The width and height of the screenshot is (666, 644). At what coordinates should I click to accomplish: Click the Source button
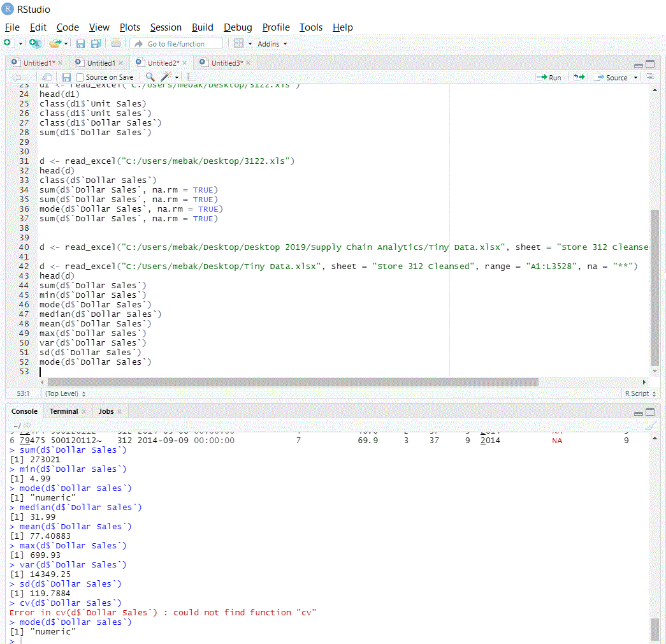click(x=614, y=77)
